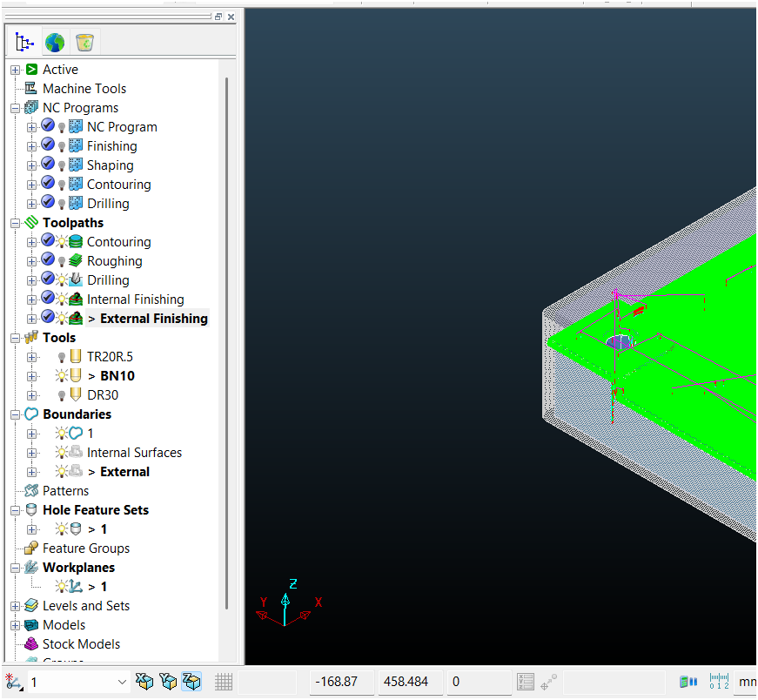Click the X coordinate field -168.87
Image resolution: width=758 pixels, height=700 pixels.
342,682
